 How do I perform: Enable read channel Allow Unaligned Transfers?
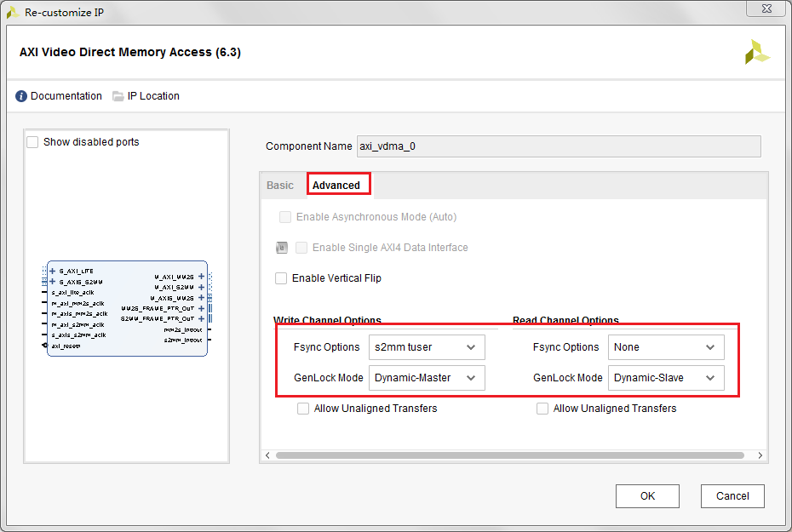click(x=542, y=409)
